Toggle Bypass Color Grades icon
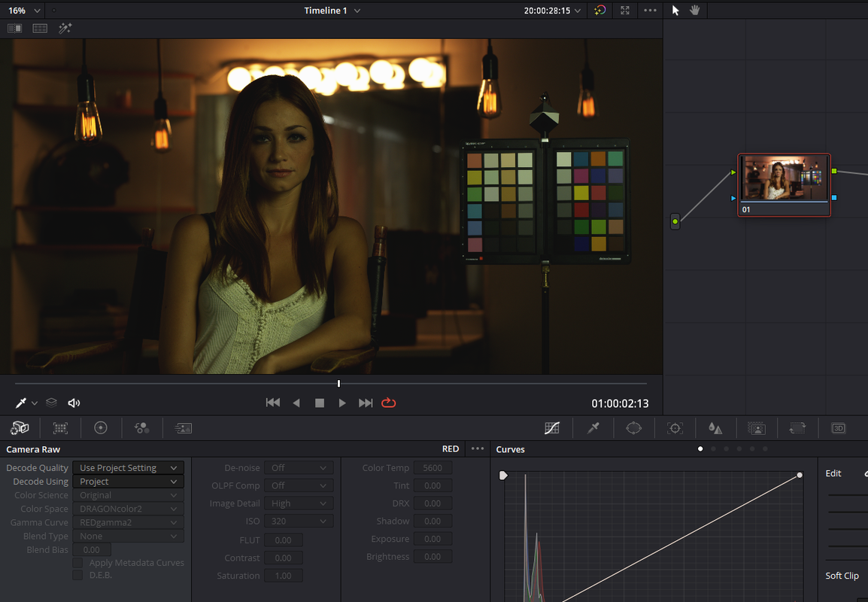This screenshot has width=868, height=602. tap(599, 11)
